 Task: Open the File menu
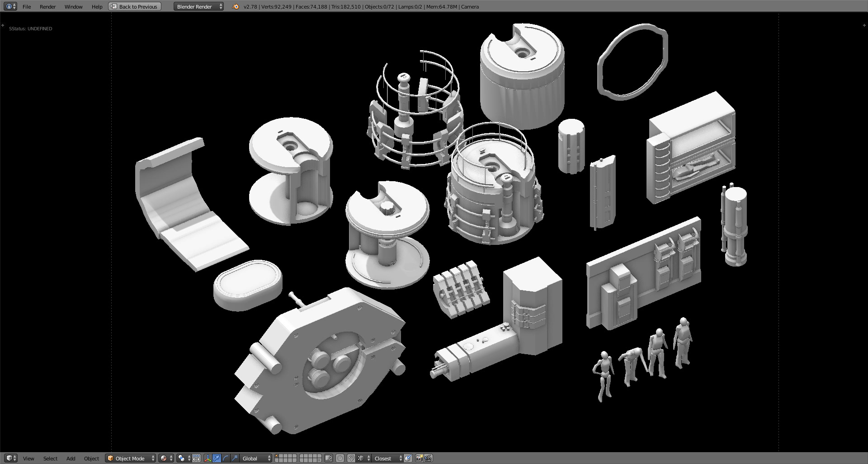(27, 7)
